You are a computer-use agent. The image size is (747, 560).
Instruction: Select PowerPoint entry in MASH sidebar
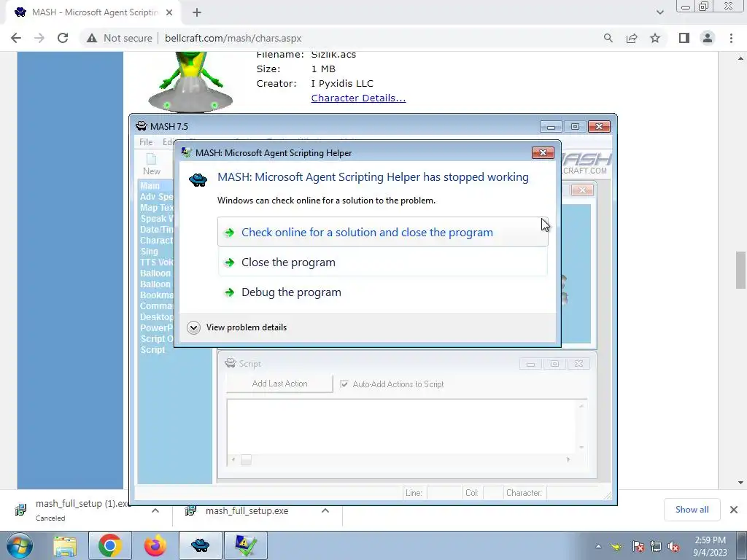157,328
